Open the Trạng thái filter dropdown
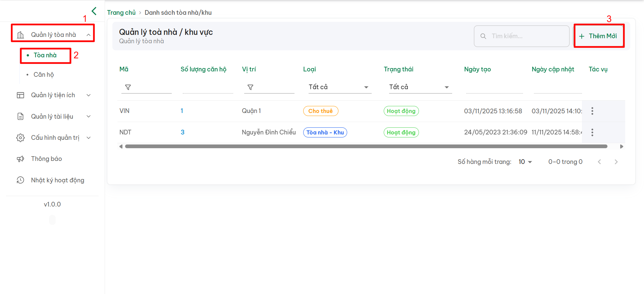Screen dimensions: 644x294 420,87
